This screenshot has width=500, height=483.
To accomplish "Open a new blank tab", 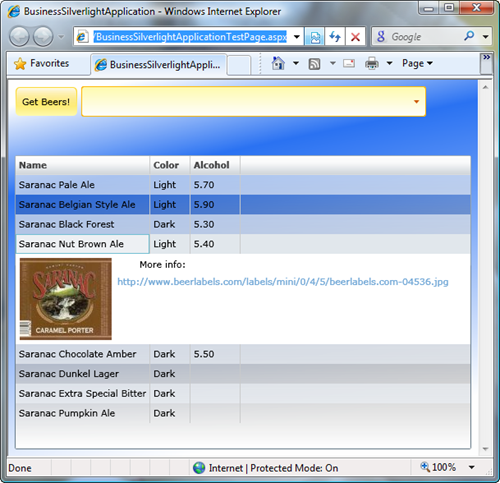I will (239, 65).
